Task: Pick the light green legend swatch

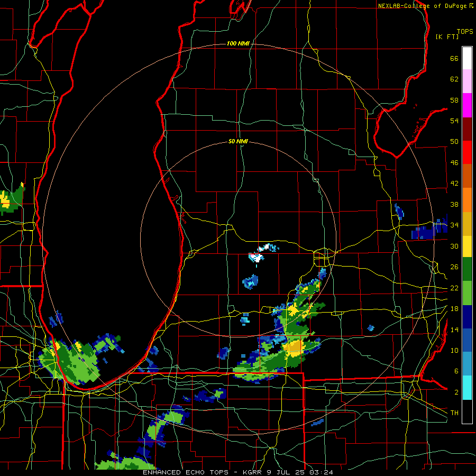Action: [x=467, y=292]
